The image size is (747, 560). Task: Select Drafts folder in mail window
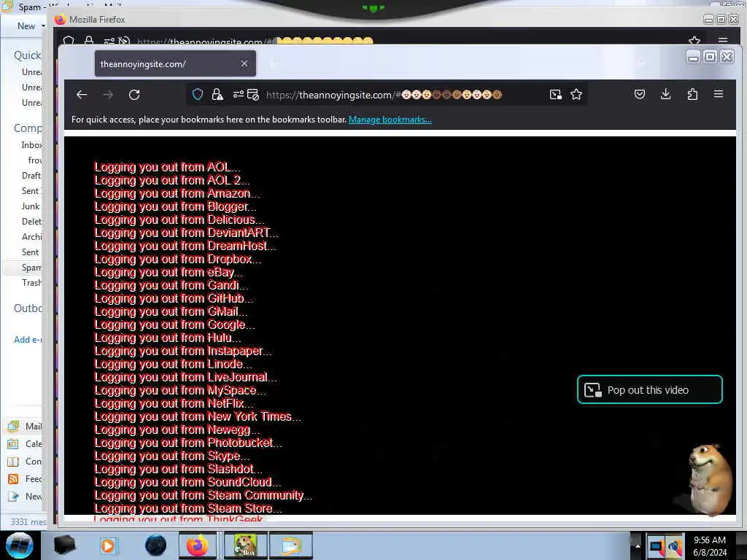coord(31,175)
